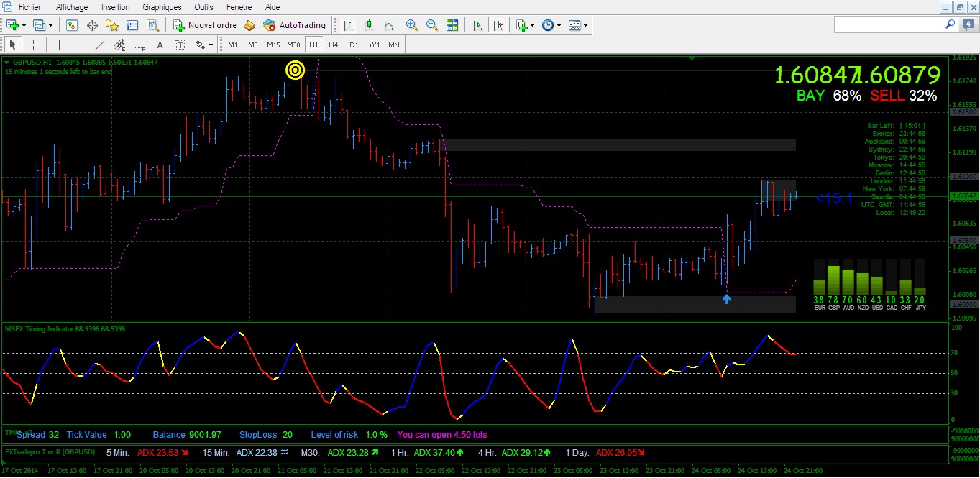This screenshot has height=478, width=980.
Task: Switch timeframe to W1
Action: [x=375, y=45]
